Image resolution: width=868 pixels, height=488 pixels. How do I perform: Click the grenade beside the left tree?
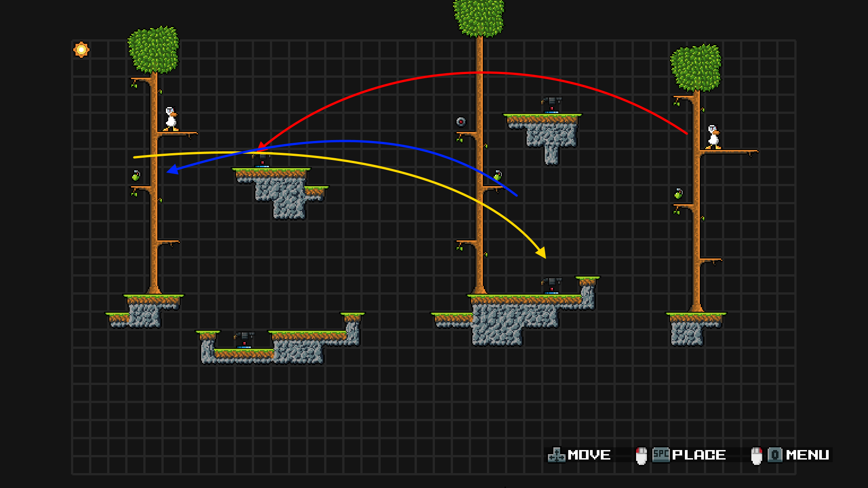pyautogui.click(x=136, y=176)
